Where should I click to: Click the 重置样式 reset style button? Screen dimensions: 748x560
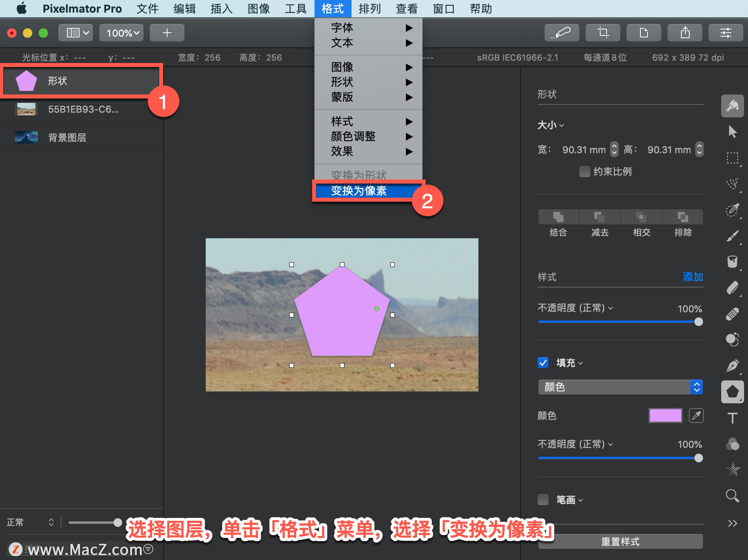(620, 541)
